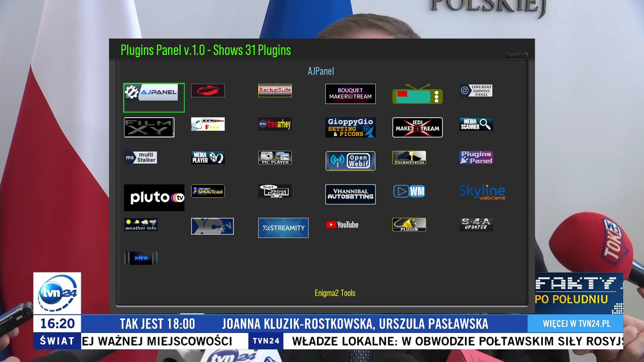Open the weather info plugin
This screenshot has width=644, height=362.
tap(141, 225)
